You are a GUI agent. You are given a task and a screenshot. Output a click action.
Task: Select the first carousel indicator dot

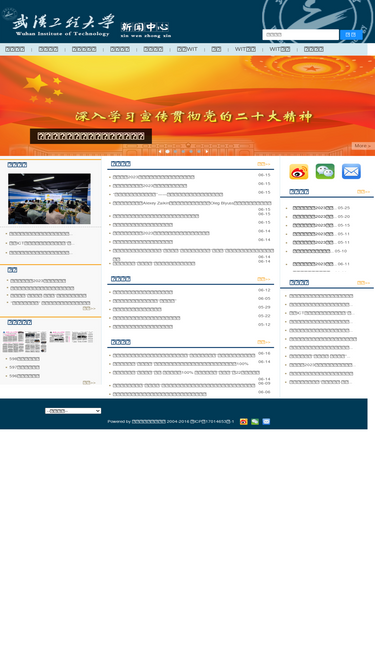point(168,151)
